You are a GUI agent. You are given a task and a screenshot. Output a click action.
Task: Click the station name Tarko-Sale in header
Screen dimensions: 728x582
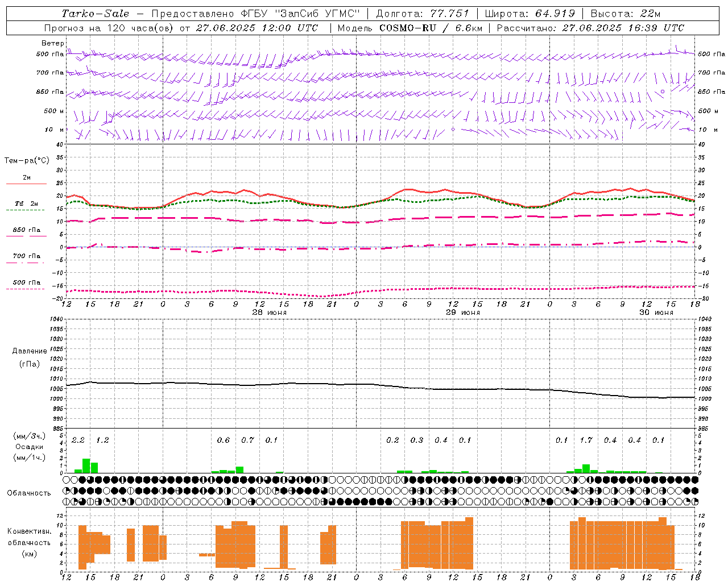click(95, 14)
